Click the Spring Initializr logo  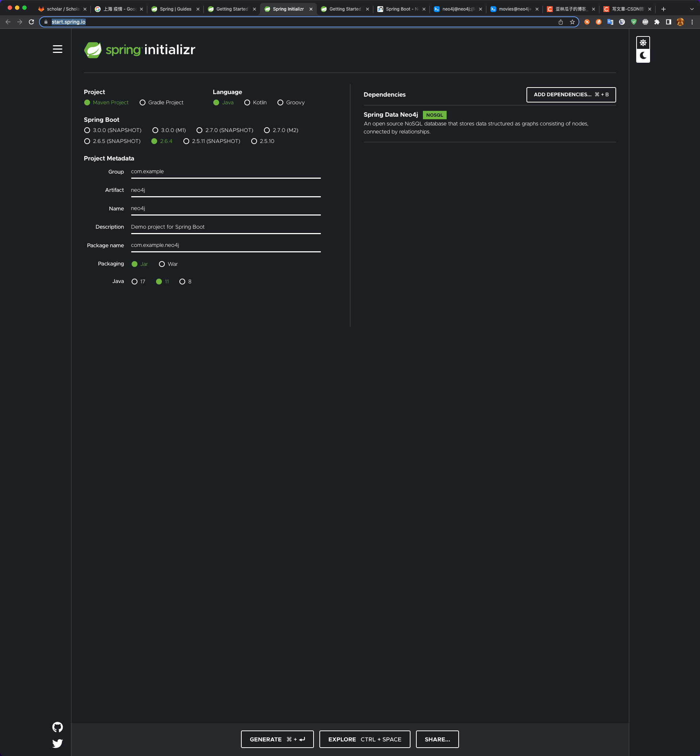139,50
